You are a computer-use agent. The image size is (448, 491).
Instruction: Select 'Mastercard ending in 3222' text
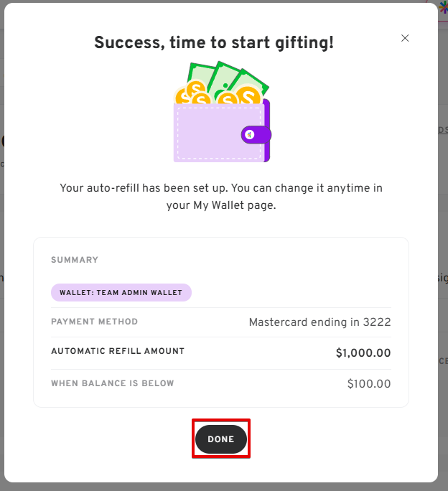coord(319,322)
